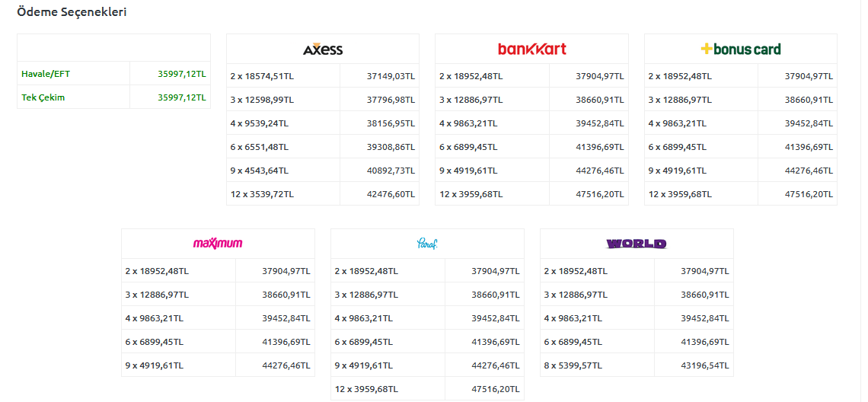The height and width of the screenshot is (402, 868).
Task: Click 37904,97TL total in Paraf table
Action: [x=496, y=271]
